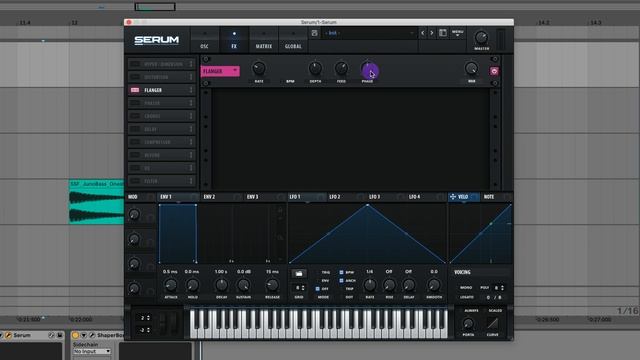Click save icon on Ableton Serum device

click(x=60, y=336)
